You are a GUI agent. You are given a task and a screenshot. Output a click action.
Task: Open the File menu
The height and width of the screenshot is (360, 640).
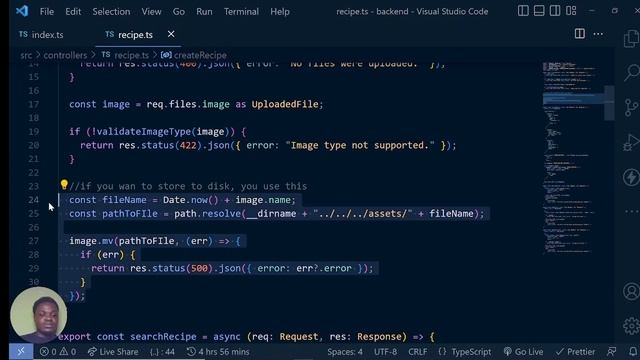(47, 11)
